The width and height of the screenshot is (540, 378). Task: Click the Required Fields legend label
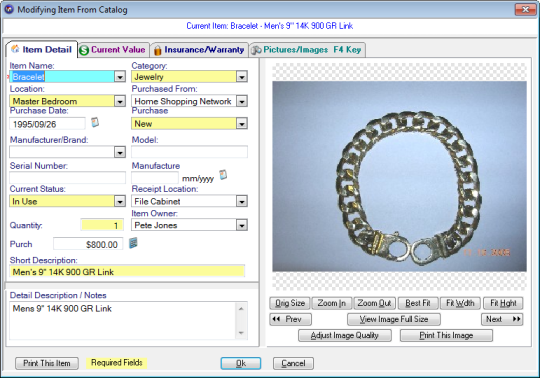tap(117, 363)
